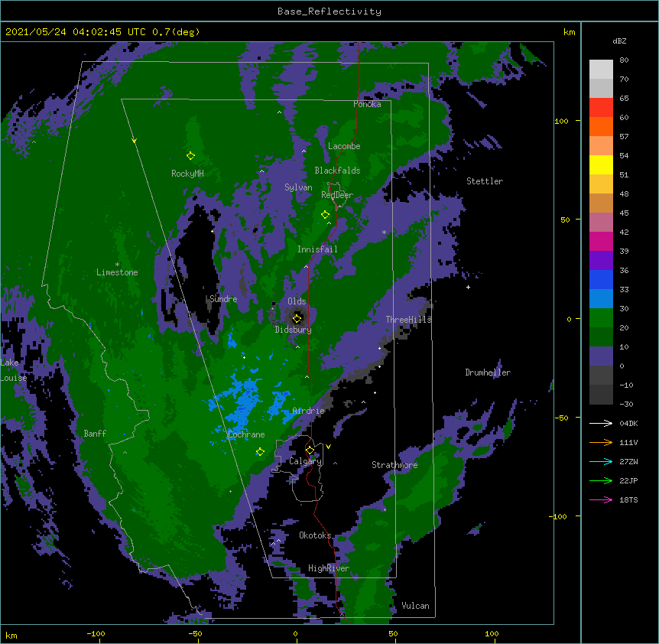The image size is (659, 644).
Task: Pick the slate purple 10-0 dBZ swatch
Action: click(601, 356)
